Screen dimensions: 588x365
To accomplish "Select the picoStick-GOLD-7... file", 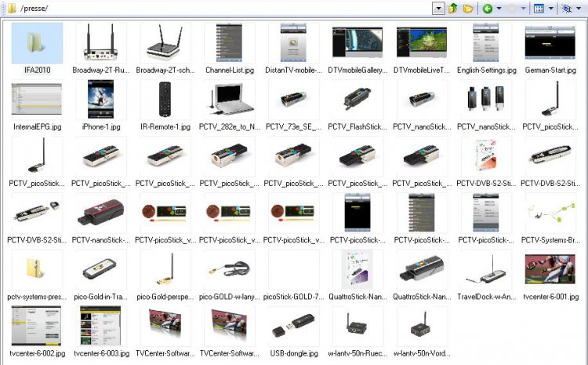I will click(x=293, y=269).
